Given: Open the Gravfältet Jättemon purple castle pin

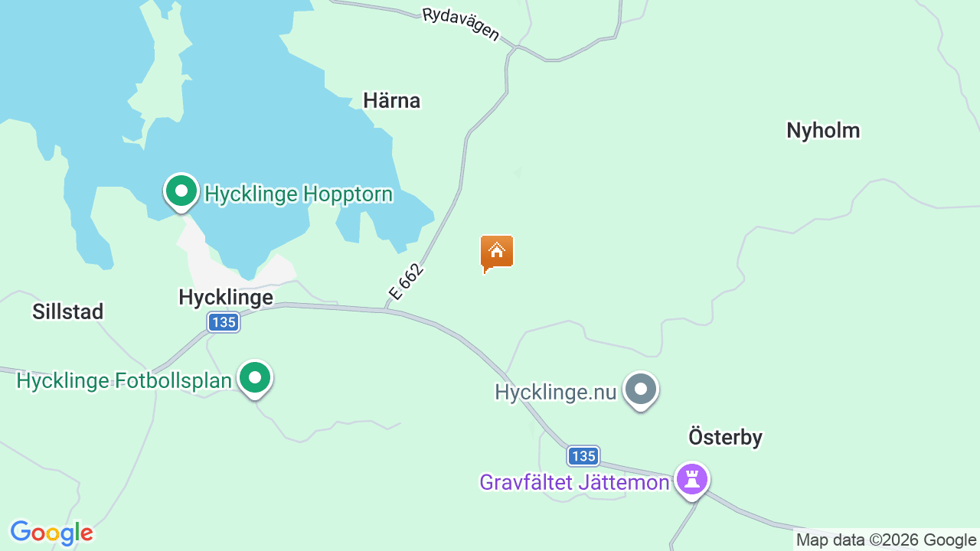Looking at the screenshot, I should 692,481.
